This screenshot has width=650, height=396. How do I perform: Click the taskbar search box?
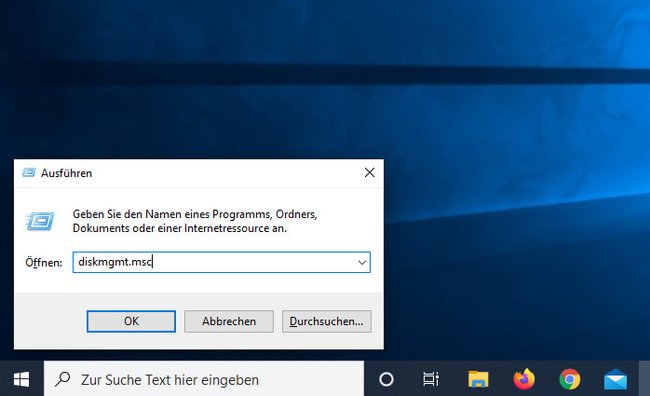(204, 379)
